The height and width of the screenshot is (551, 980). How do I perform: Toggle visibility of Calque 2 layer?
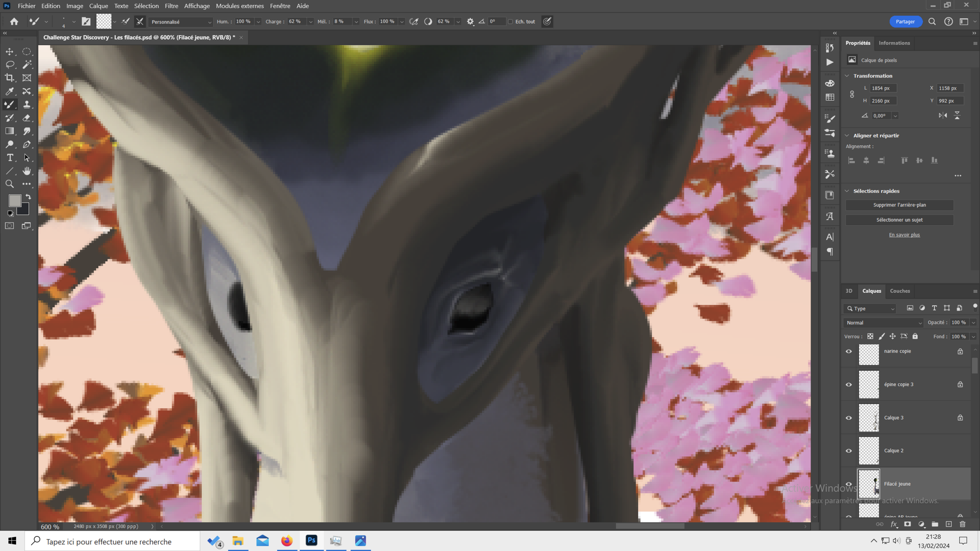pyautogui.click(x=849, y=451)
